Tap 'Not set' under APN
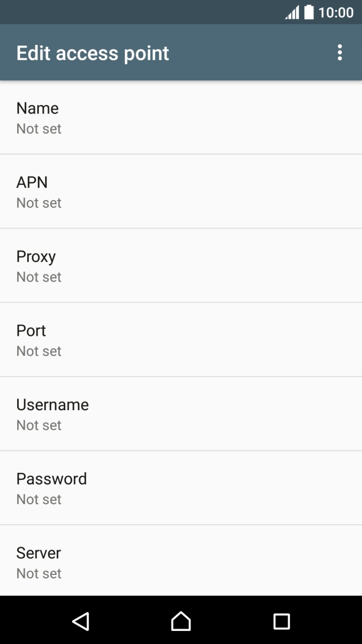The image size is (362, 644). pos(39,203)
